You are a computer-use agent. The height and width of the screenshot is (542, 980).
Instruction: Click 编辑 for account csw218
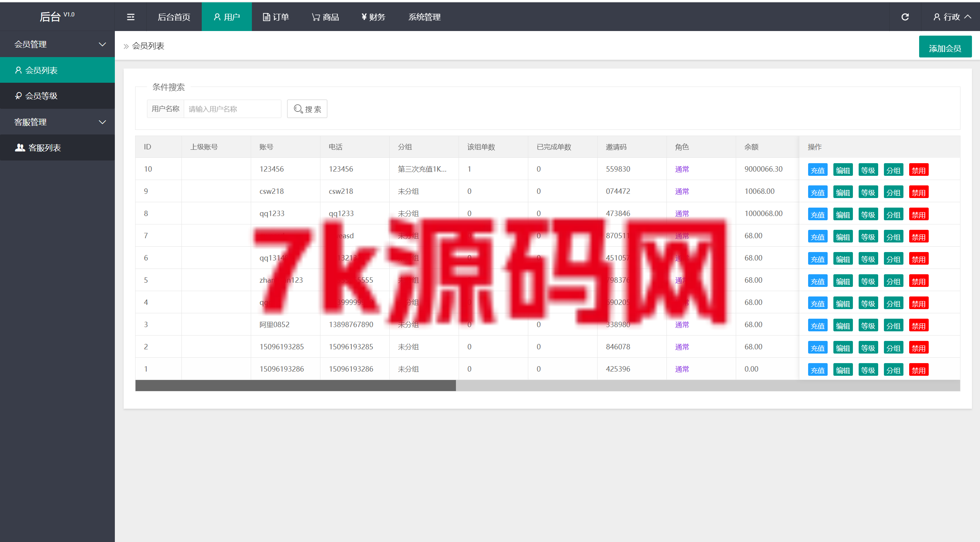pyautogui.click(x=843, y=192)
